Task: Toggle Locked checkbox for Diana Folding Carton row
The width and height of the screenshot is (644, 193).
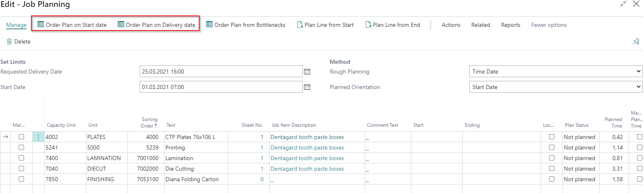Action: [552, 179]
